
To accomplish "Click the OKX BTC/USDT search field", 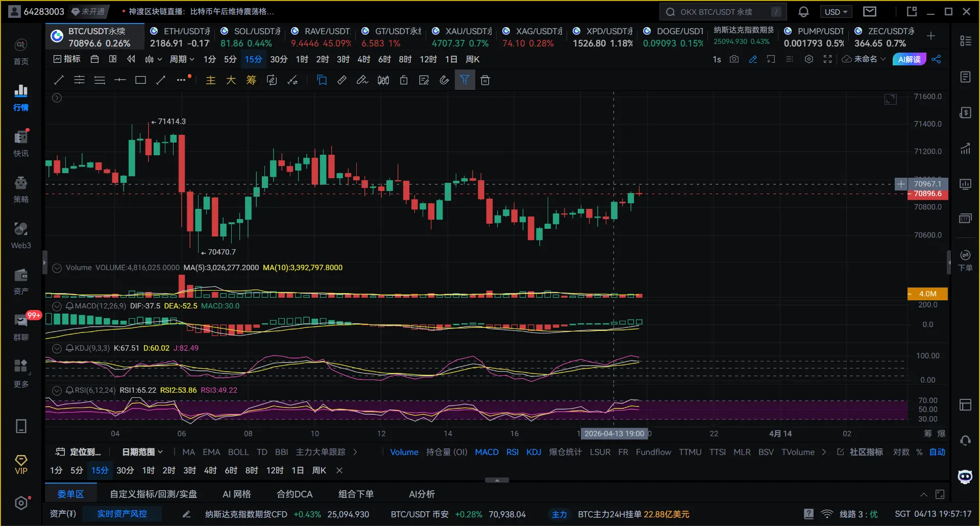I will [x=723, y=12].
